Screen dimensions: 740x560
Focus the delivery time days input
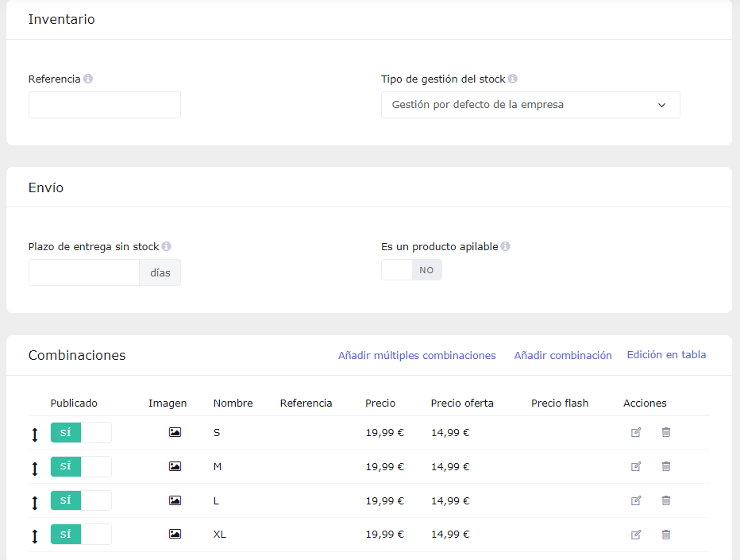pyautogui.click(x=84, y=272)
